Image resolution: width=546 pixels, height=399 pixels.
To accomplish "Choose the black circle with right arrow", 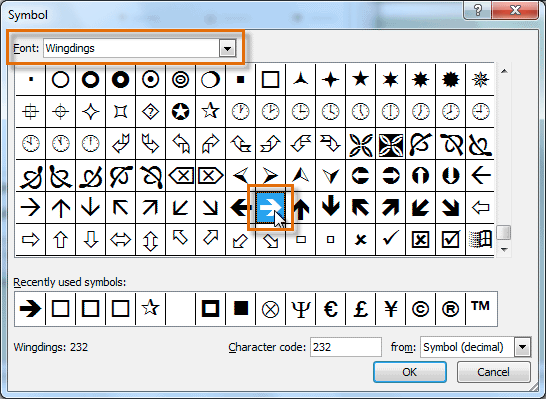I will [x=390, y=176].
